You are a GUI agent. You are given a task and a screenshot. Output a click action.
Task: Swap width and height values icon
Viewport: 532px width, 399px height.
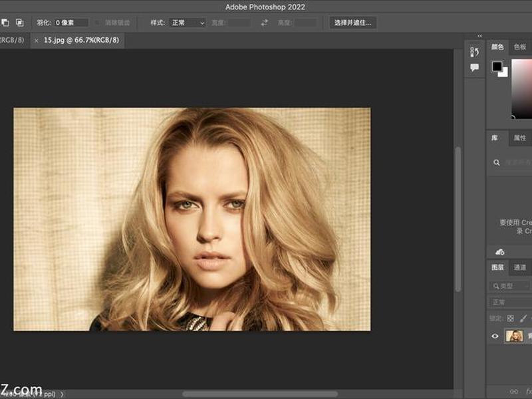tap(264, 23)
